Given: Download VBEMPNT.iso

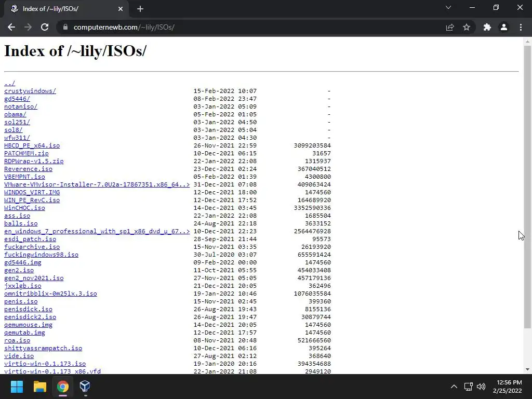Looking at the screenshot, I should tap(24, 177).
